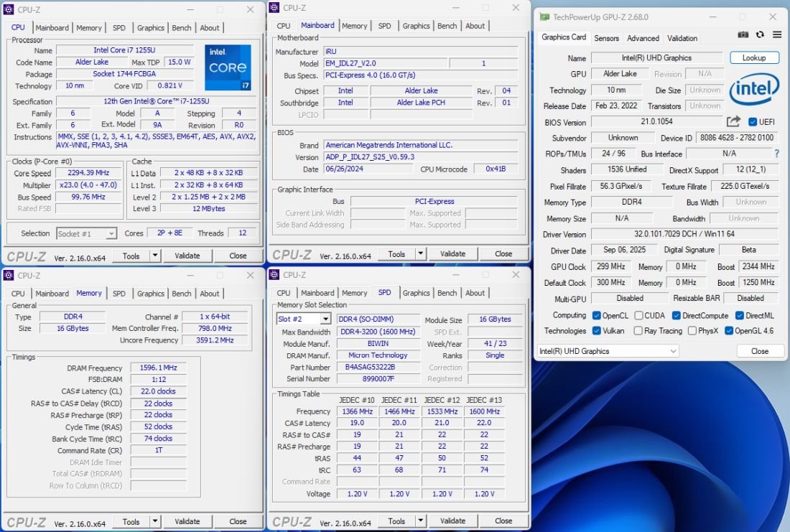Click Validate in the CPU-Z CPU window

coord(187,256)
